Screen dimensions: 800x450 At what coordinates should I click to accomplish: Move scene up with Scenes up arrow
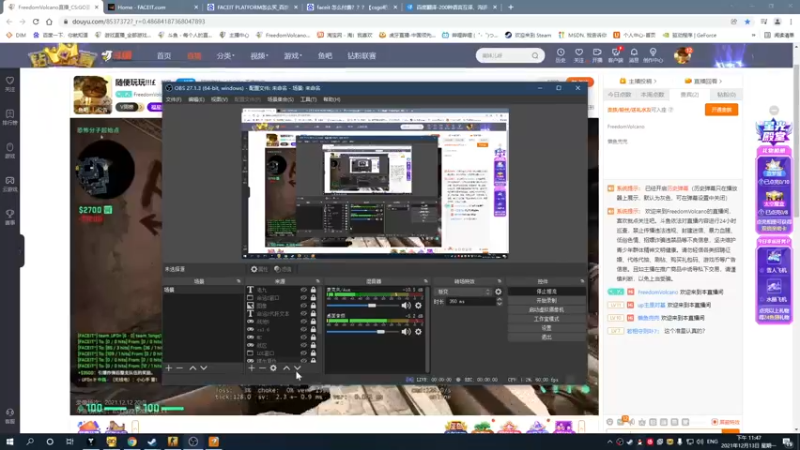click(193, 368)
